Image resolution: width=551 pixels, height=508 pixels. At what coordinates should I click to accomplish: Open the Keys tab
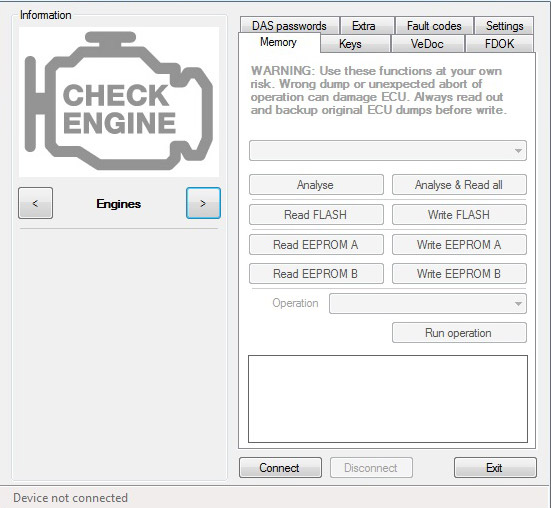[355, 44]
